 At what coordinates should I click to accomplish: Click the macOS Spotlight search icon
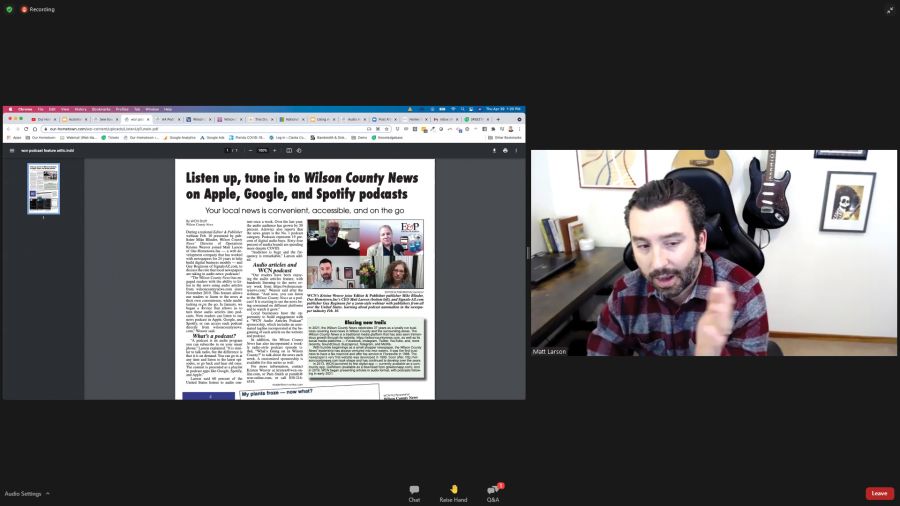click(462, 109)
